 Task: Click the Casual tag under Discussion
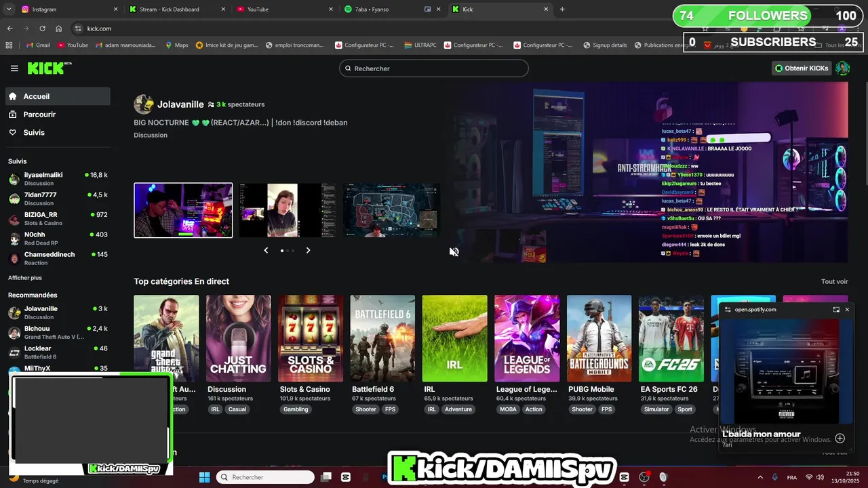pos(237,409)
